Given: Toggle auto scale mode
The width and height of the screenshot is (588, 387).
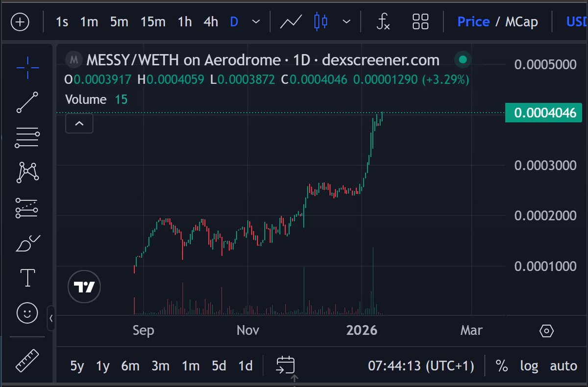Looking at the screenshot, I should tap(563, 366).
